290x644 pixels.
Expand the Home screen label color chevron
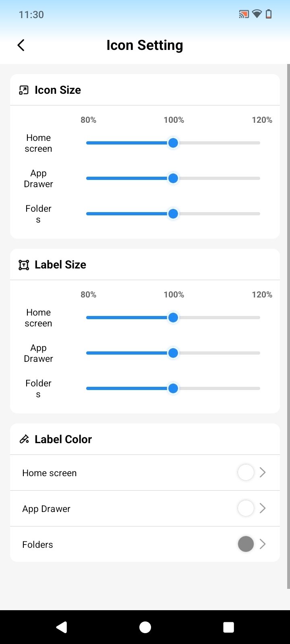tap(263, 473)
